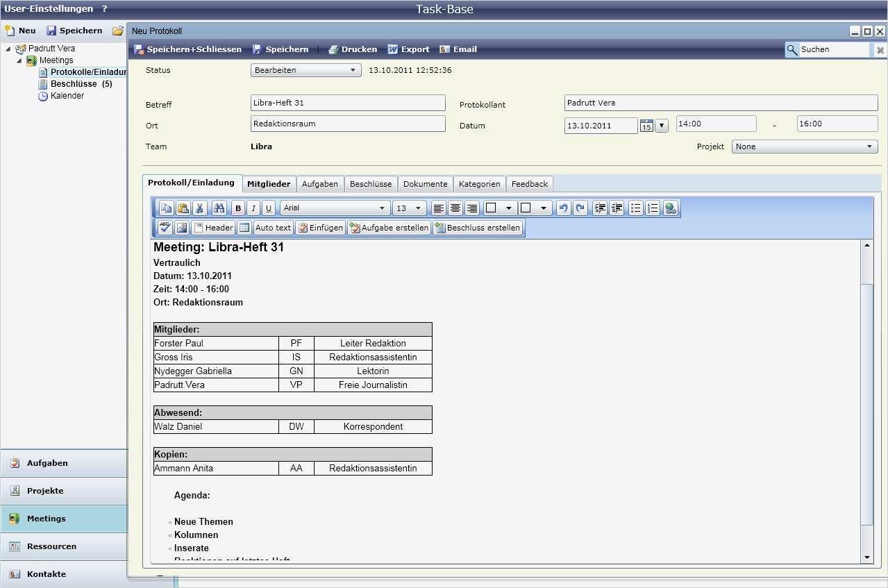This screenshot has width=888, height=588.
Task: Click the copy icon in editor toolbar
Action: pos(166,208)
